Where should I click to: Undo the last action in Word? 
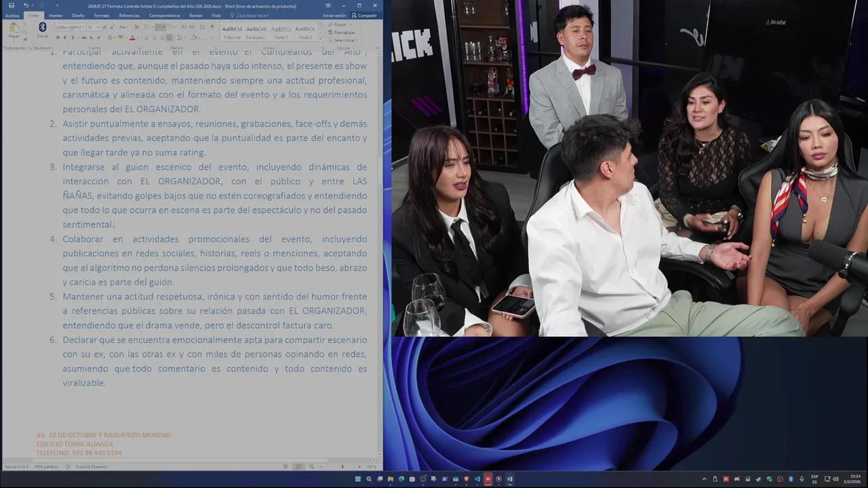[x=26, y=5]
